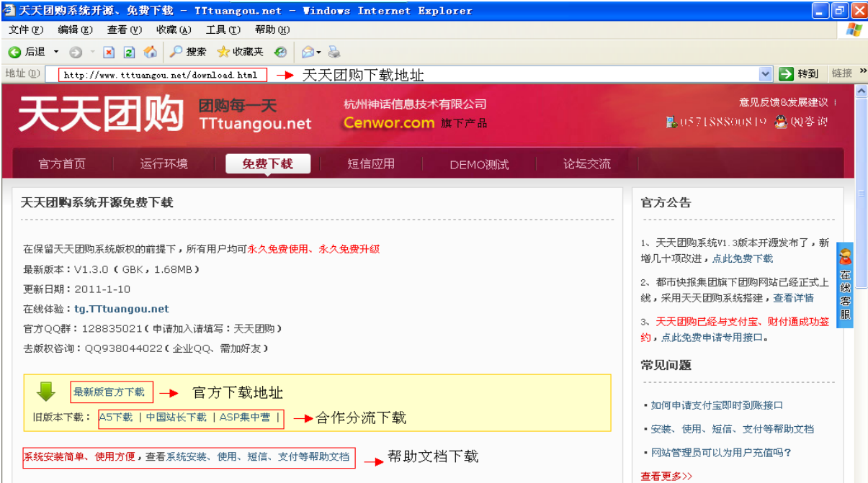Screen dimensions: 868x483
Task: Click 网站管理员可以为用户充值吗 FAQ
Action: click(721, 453)
